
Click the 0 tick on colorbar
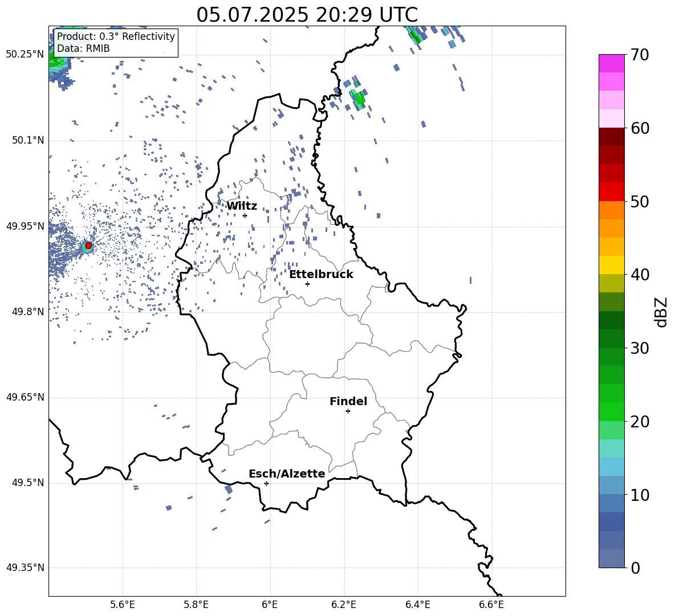pos(636,568)
